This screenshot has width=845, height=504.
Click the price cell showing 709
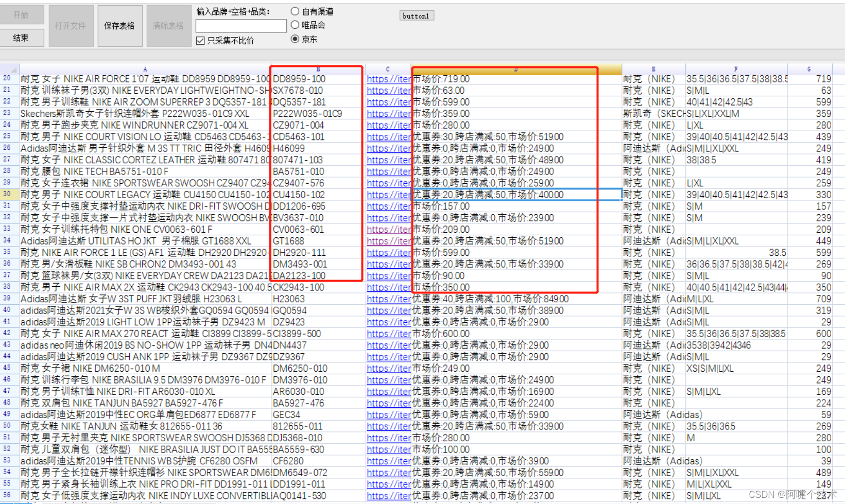click(x=809, y=299)
